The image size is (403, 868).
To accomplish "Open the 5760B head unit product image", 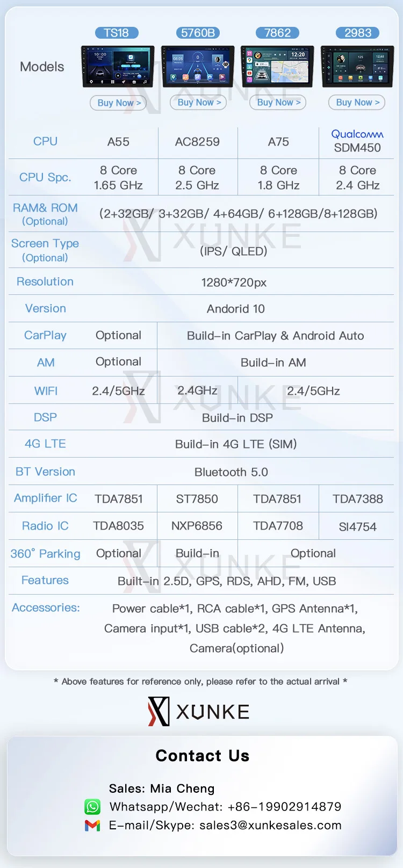I will tap(198, 67).
